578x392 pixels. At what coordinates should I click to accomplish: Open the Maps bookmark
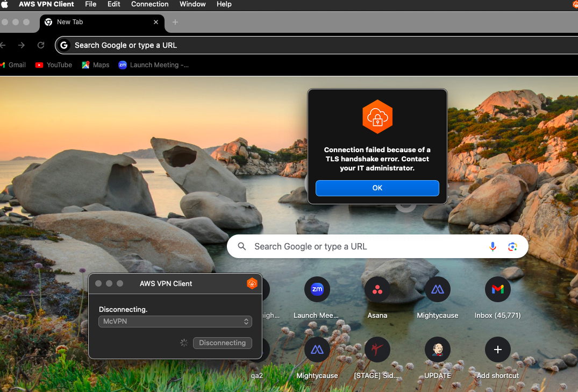point(96,65)
